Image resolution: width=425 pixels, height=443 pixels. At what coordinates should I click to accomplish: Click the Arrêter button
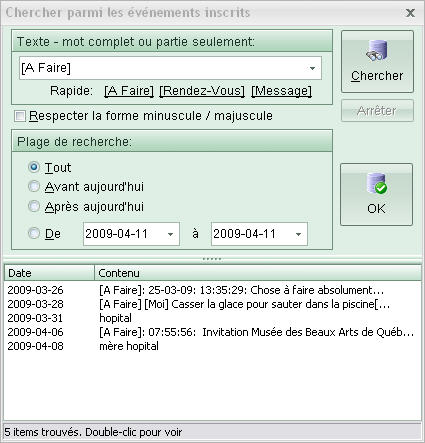(377, 110)
